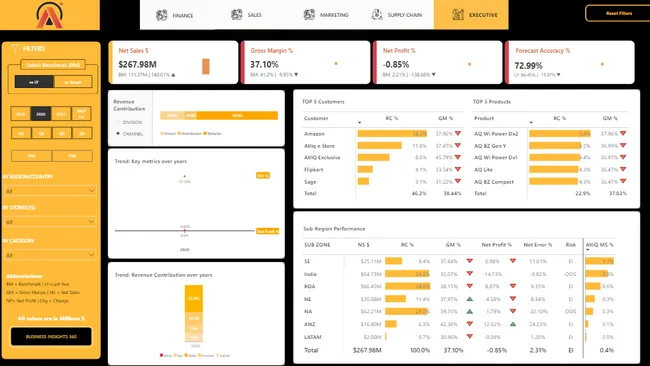
Task: Click AtliQ Exclusive's GM % down arrow
Action: [x=458, y=157]
